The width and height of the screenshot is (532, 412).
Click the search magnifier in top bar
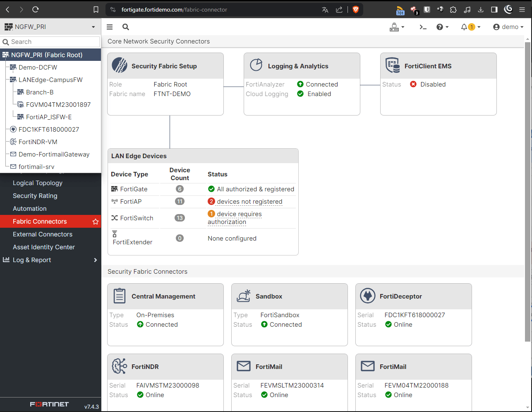126,27
